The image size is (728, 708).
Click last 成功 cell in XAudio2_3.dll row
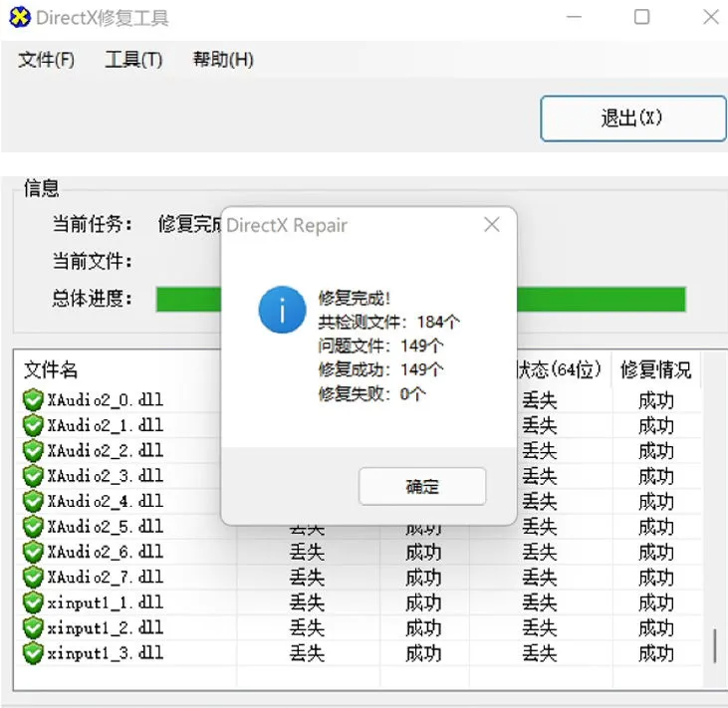656,476
